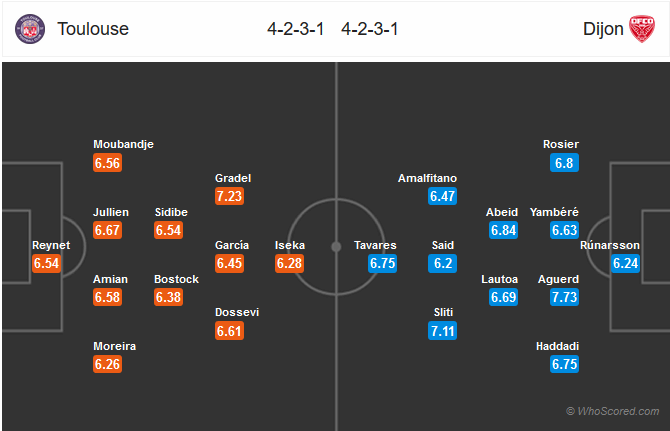This screenshot has height=431, width=670.
Task: Click the Toulouse club crest icon
Action: 30,29
